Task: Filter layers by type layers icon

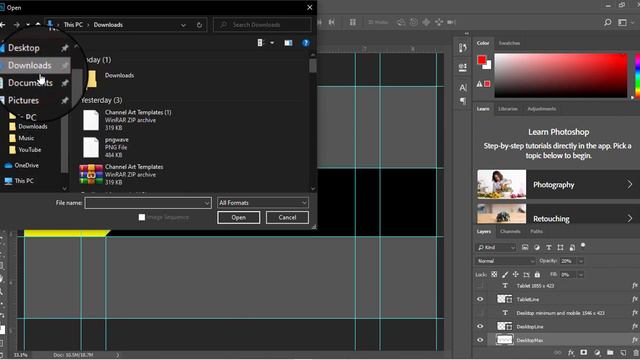Action: (x=549, y=247)
